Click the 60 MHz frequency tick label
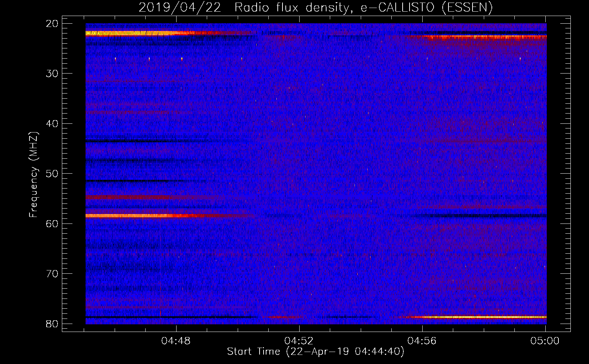589x364 pixels. (52, 223)
